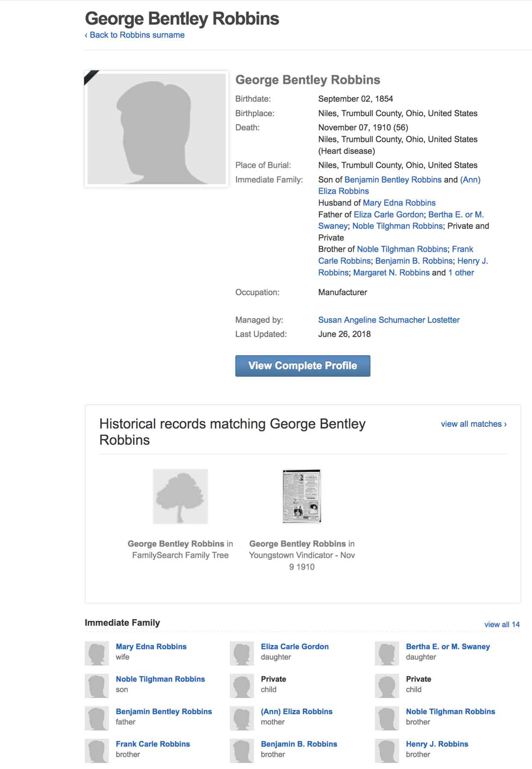532x769 pixels.
Task: Click George Bentley Robbins' large profile silhouette
Action: [156, 129]
